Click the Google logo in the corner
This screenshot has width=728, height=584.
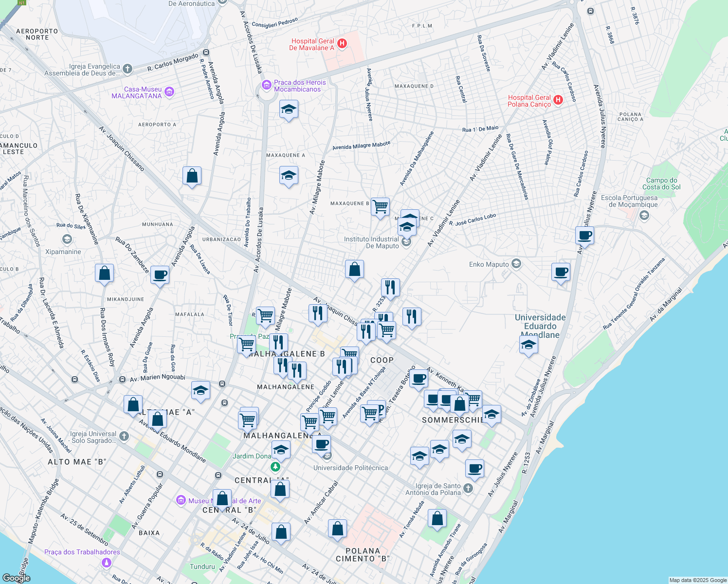tap(16, 578)
